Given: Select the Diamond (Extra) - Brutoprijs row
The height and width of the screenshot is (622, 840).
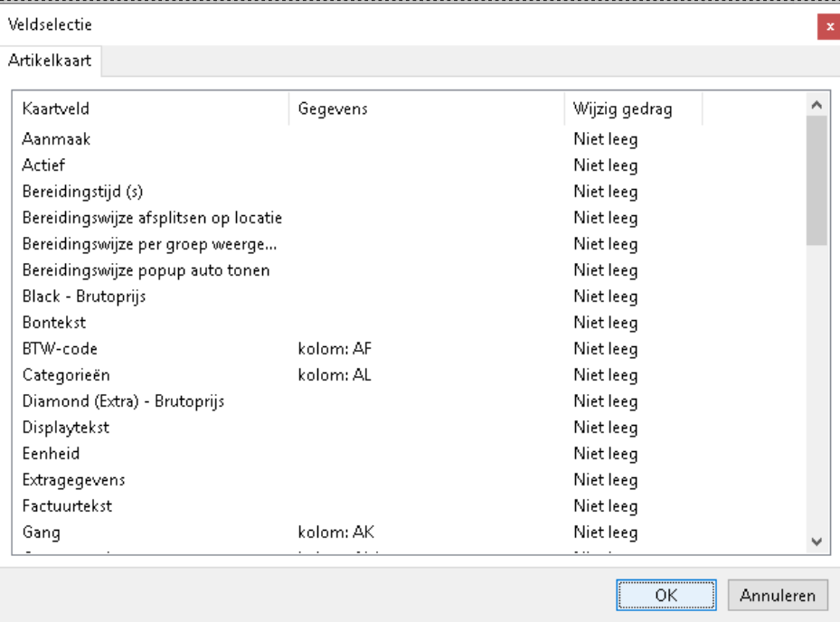Looking at the screenshot, I should (x=122, y=401).
